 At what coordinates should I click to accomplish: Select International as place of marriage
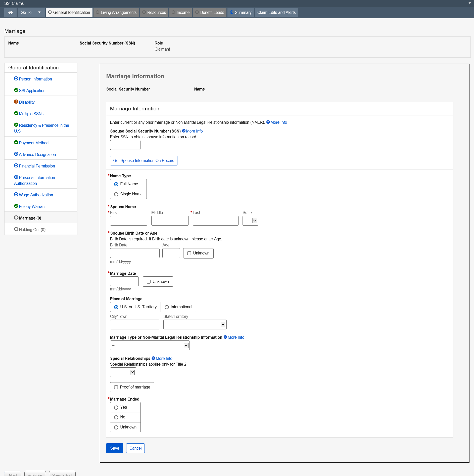pyautogui.click(x=167, y=307)
